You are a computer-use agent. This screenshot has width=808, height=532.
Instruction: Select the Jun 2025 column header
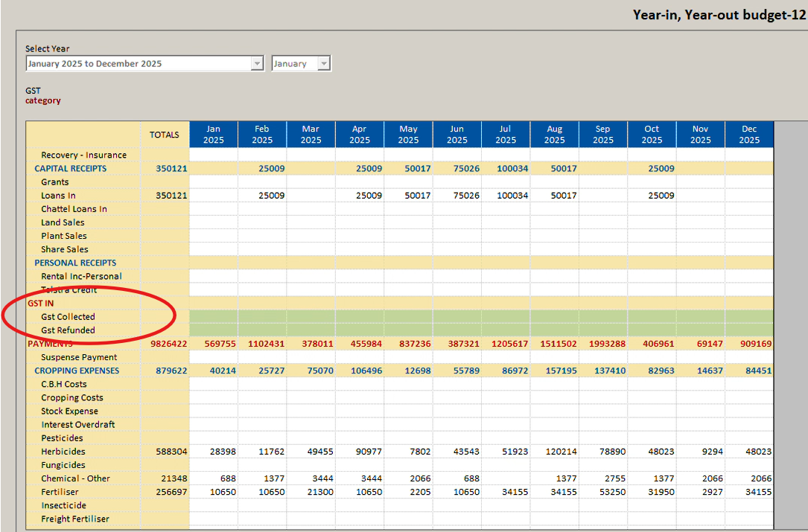(x=457, y=135)
